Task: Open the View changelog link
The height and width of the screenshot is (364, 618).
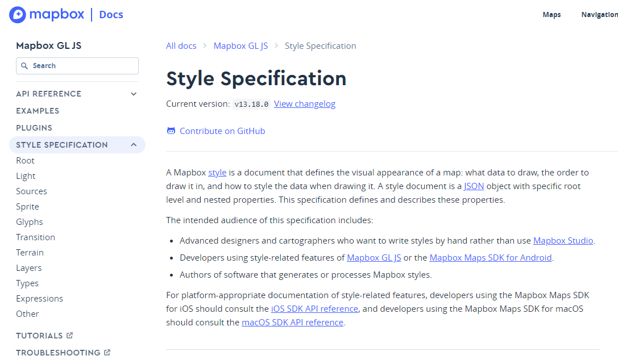Action: 305,104
